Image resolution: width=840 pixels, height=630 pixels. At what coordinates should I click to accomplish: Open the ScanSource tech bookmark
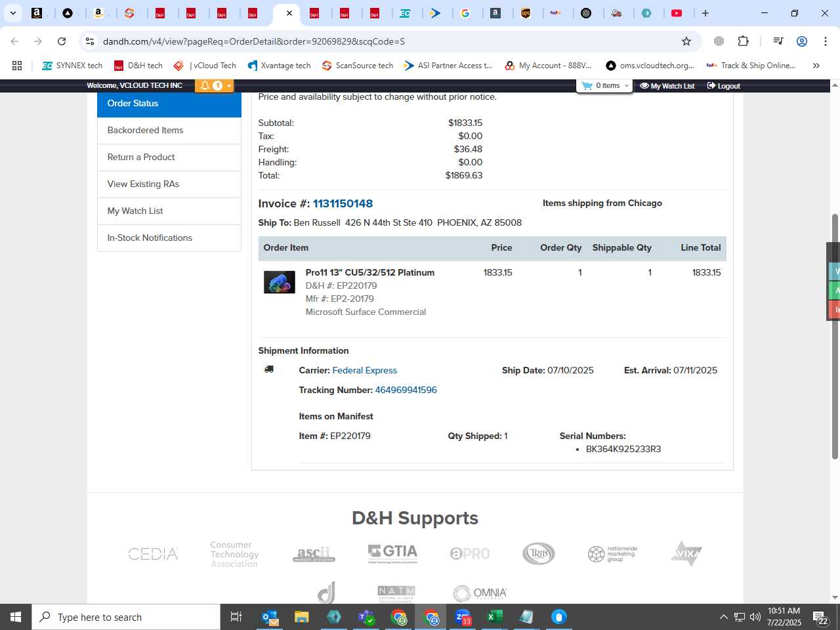[358, 66]
